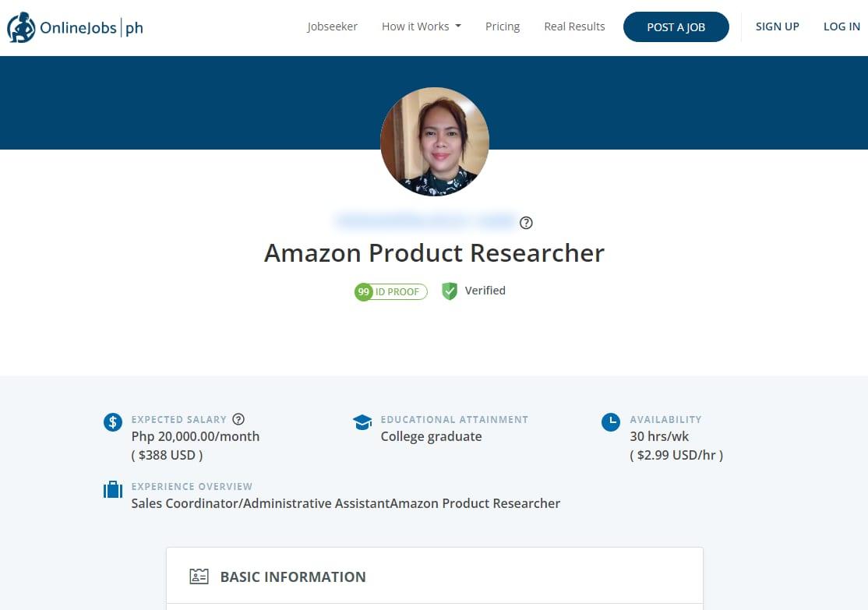
Task: Click the Basic Information ID card icon
Action: (199, 577)
